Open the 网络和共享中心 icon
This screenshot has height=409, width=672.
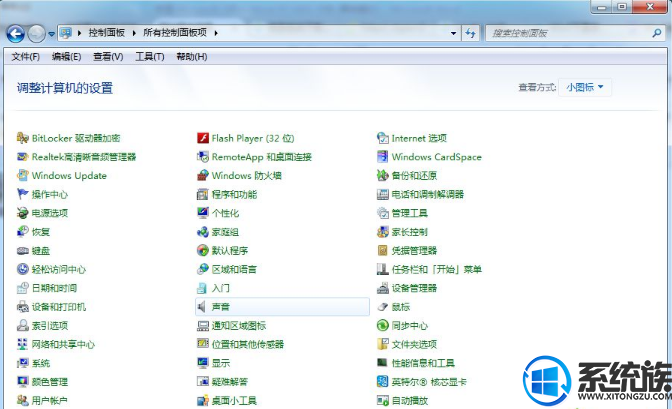tap(23, 344)
